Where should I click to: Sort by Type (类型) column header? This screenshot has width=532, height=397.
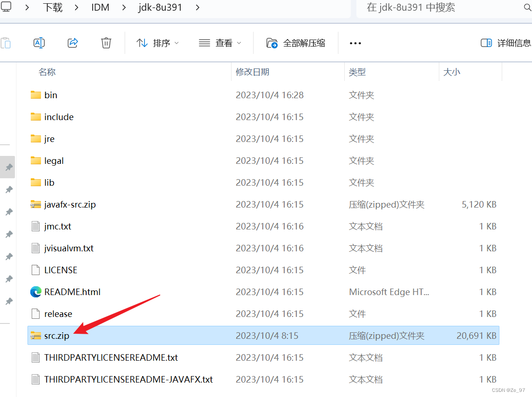coord(357,72)
